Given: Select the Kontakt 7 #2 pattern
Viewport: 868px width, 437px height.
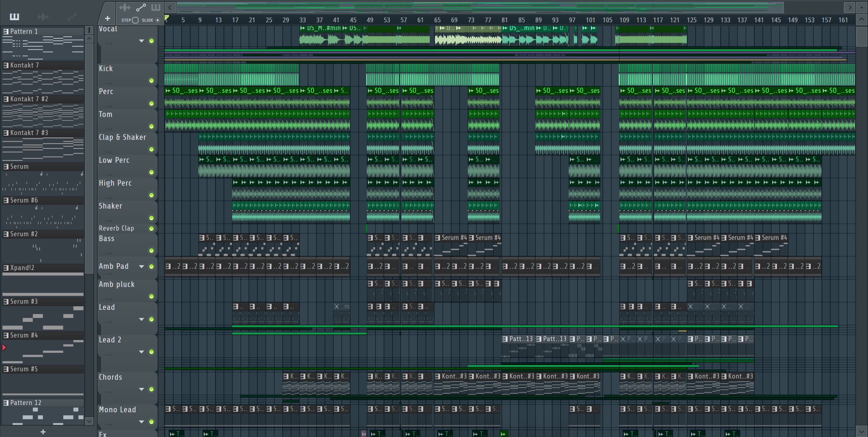Looking at the screenshot, I should 29,99.
